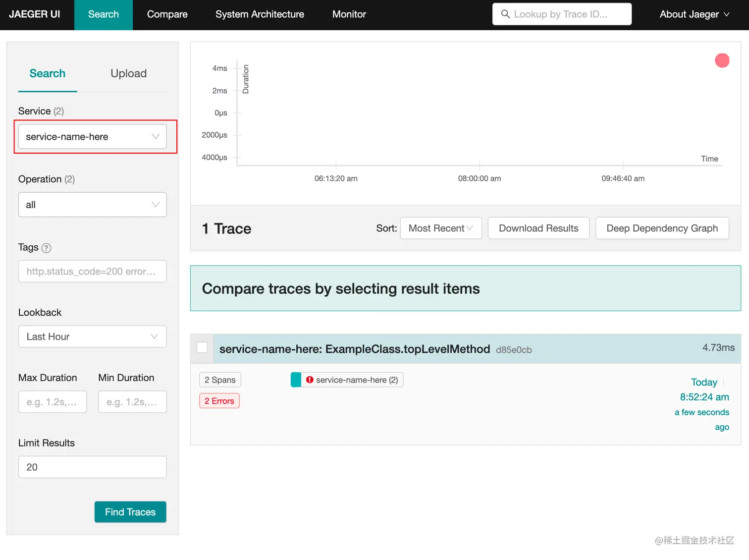Select the Search tab in side panel
749x560 pixels.
coord(48,73)
